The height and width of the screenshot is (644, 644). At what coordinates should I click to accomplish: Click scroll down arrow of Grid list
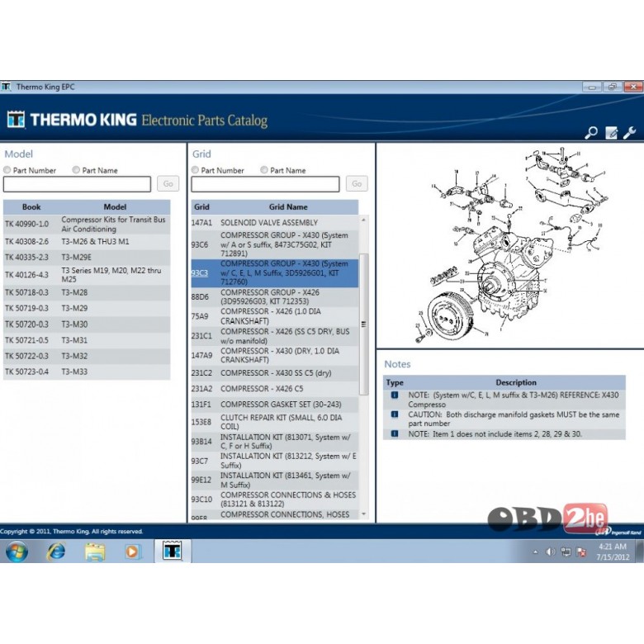pos(363,514)
